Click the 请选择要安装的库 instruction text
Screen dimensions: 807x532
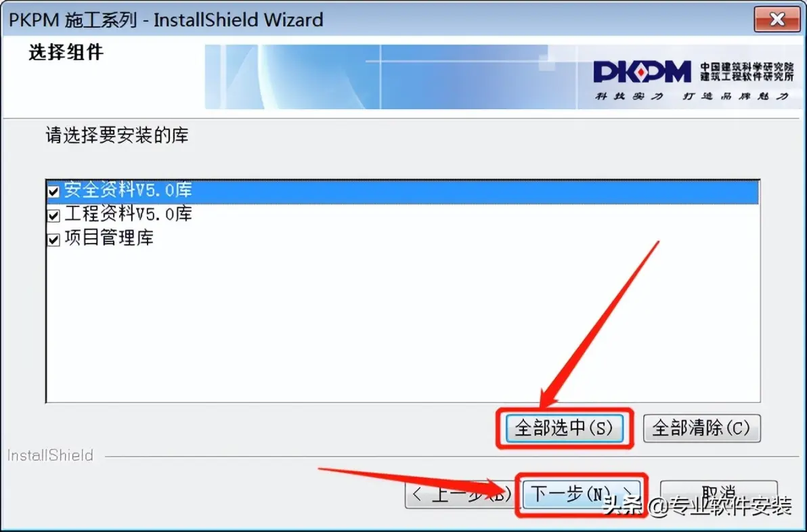click(x=117, y=135)
